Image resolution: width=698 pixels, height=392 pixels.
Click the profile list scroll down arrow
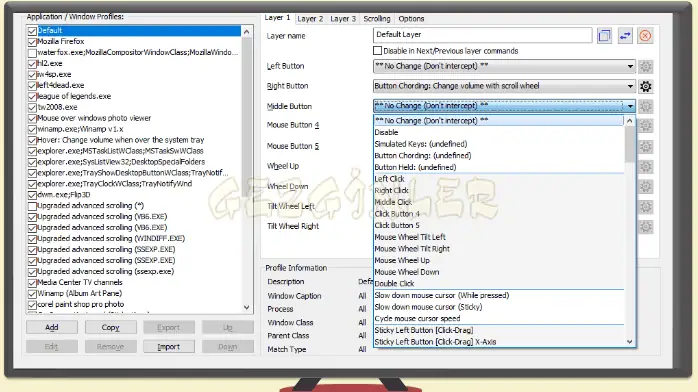pyautogui.click(x=247, y=307)
